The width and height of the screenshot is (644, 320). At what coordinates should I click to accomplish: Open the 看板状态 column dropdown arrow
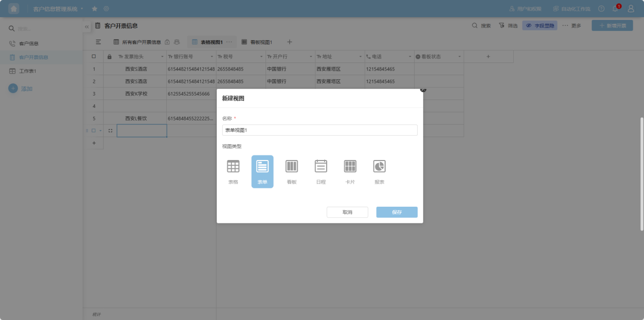click(460, 57)
